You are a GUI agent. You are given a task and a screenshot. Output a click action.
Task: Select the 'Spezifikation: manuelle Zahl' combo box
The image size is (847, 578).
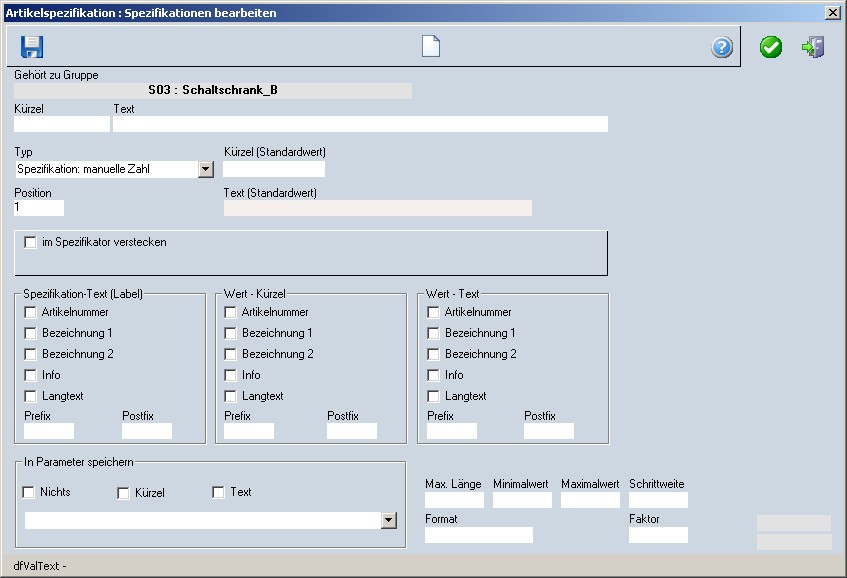point(106,169)
